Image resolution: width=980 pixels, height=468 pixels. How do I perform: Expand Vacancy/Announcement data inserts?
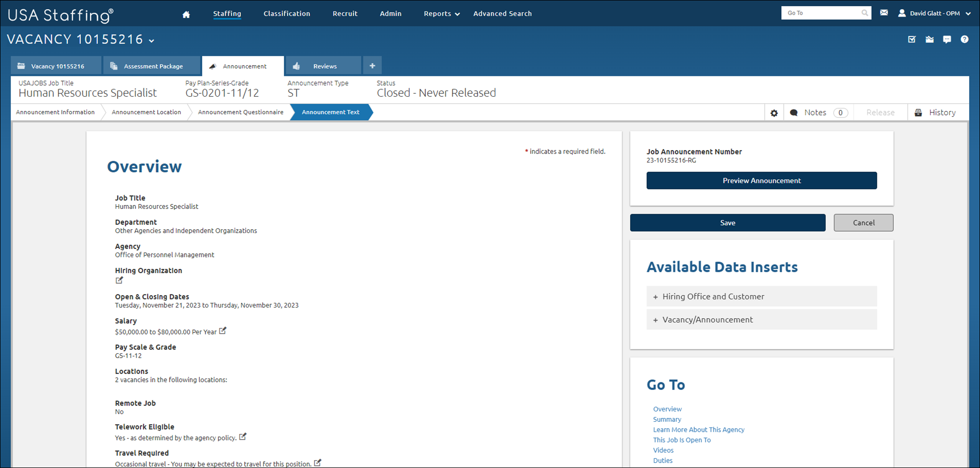pyautogui.click(x=762, y=319)
